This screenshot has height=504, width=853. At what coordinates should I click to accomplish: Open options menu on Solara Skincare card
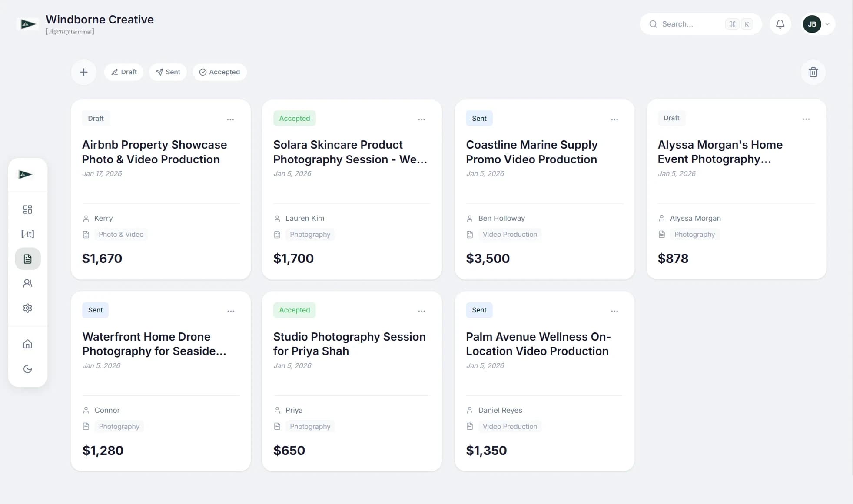coord(422,119)
